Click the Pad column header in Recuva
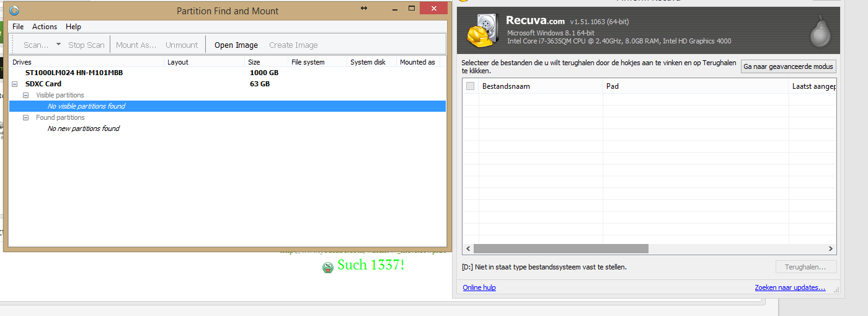 coord(695,86)
